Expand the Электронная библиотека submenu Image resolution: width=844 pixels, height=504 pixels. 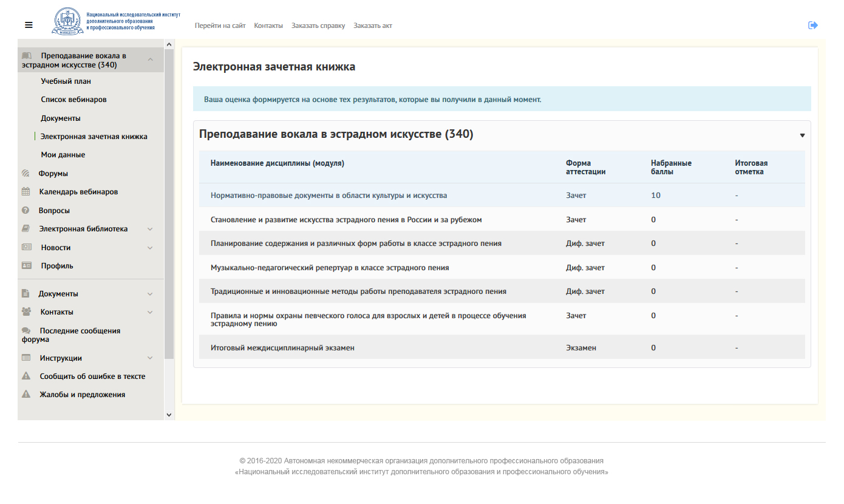(150, 230)
